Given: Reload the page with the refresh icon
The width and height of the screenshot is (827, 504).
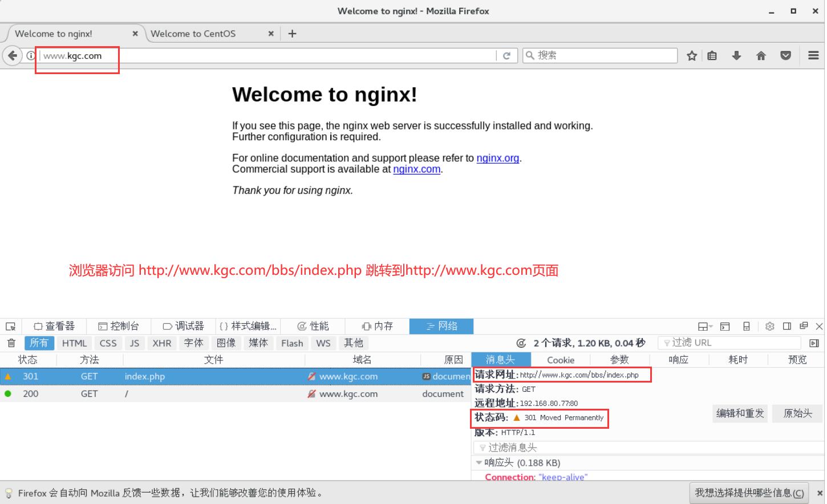Looking at the screenshot, I should [x=506, y=55].
